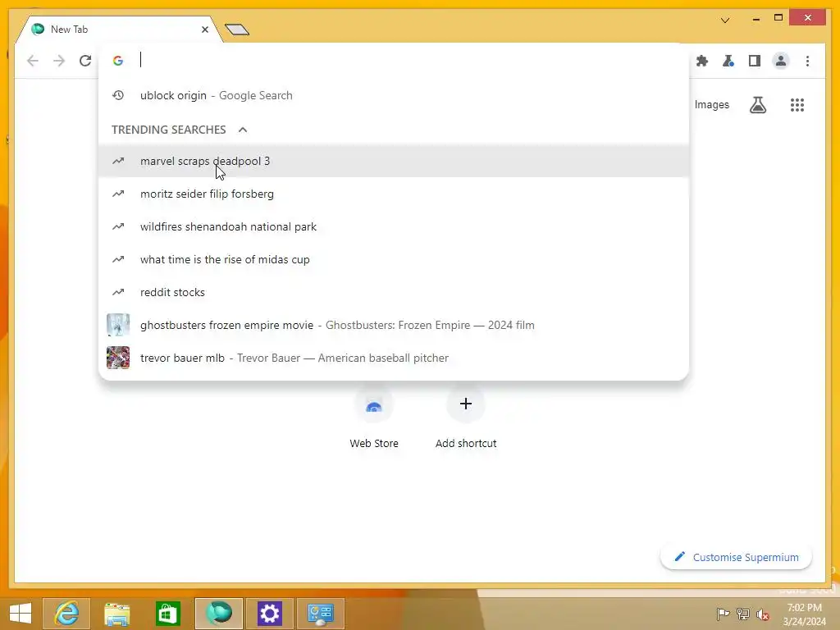Select reddit stocks suggestion
840x630 pixels.
point(394,292)
